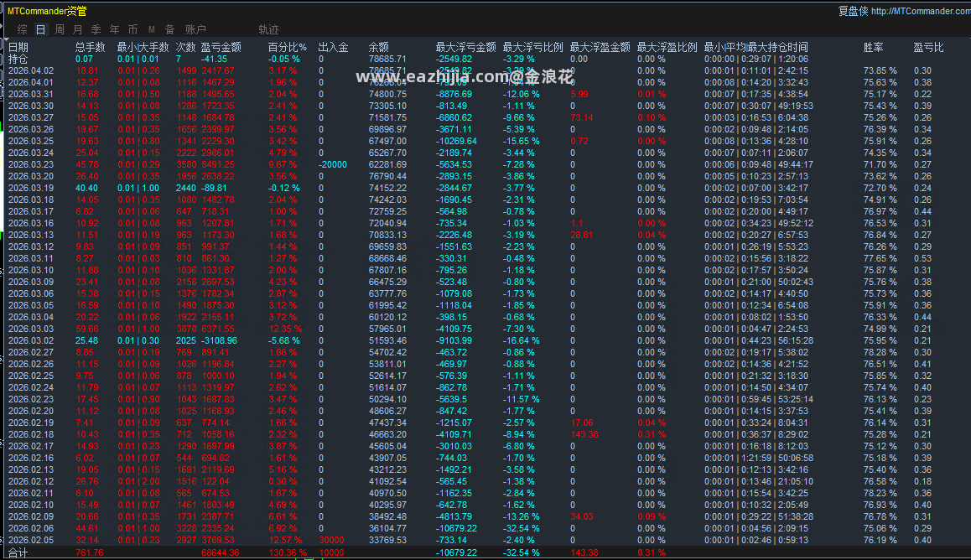Image resolution: width=971 pixels, height=560 pixels.
Task: Click the 盈亏比 column header
Action: (929, 47)
